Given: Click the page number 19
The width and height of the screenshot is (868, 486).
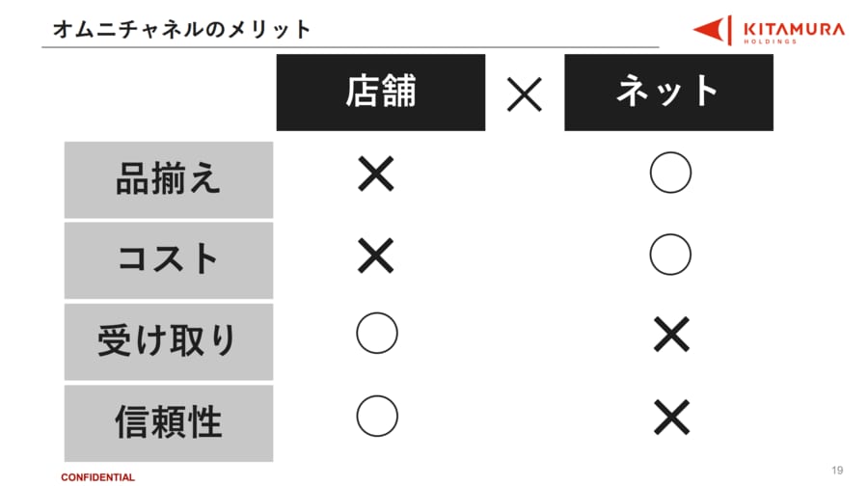Looking at the screenshot, I should point(836,470).
